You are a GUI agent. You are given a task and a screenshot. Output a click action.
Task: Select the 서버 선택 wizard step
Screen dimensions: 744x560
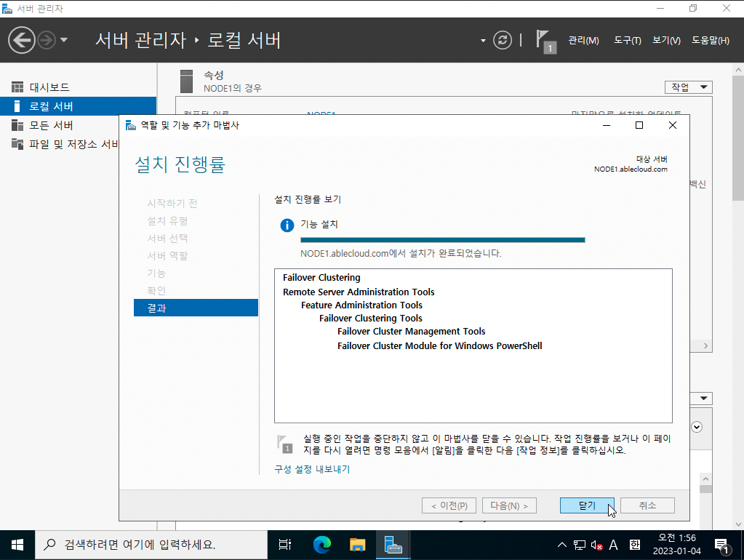coord(167,238)
